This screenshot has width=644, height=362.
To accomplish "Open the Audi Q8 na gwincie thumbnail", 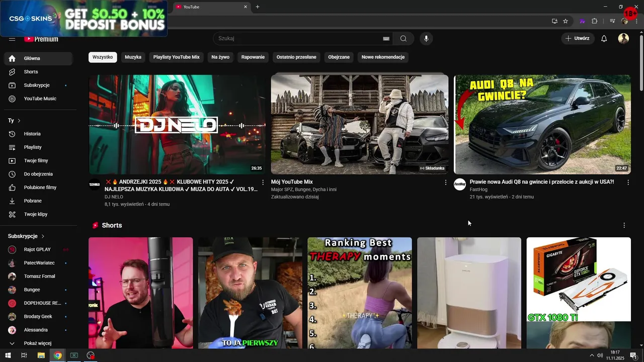I will [x=542, y=125].
